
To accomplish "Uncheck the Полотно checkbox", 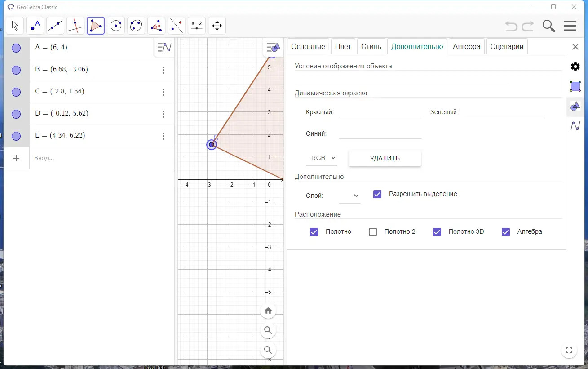I will click(x=314, y=232).
